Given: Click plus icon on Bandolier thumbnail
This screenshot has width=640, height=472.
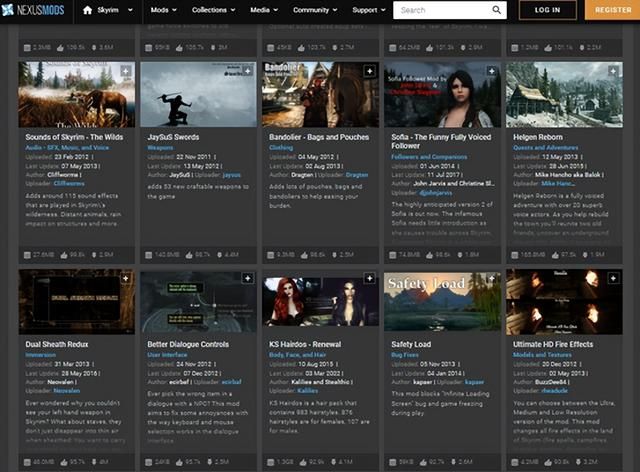Looking at the screenshot, I should [370, 72].
